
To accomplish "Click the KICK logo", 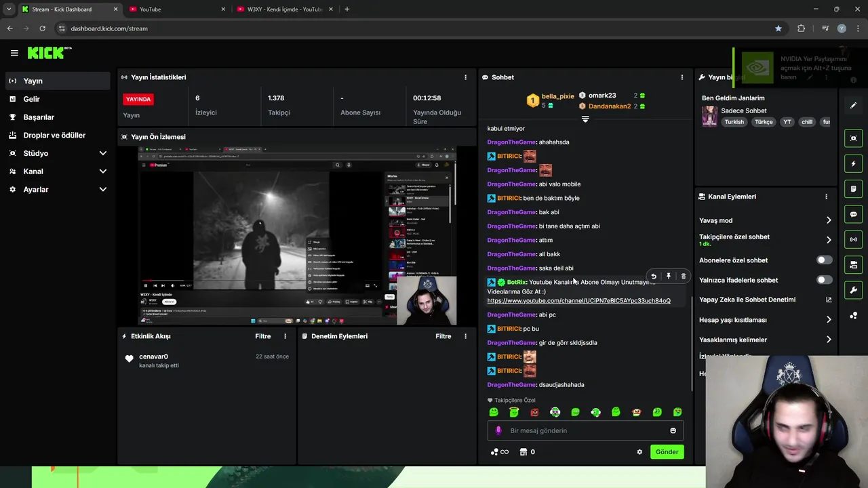I will (50, 53).
